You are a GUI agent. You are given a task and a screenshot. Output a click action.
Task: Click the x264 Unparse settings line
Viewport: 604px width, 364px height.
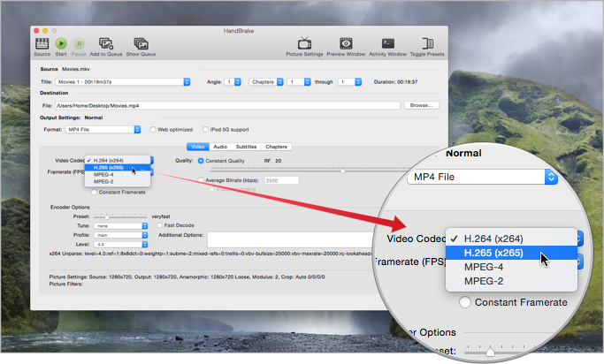210,254
